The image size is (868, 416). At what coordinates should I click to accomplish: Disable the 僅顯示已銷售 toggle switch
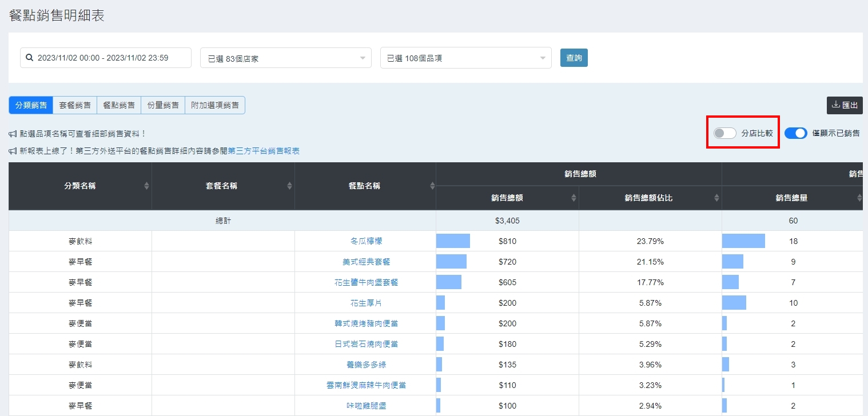pyautogui.click(x=795, y=133)
